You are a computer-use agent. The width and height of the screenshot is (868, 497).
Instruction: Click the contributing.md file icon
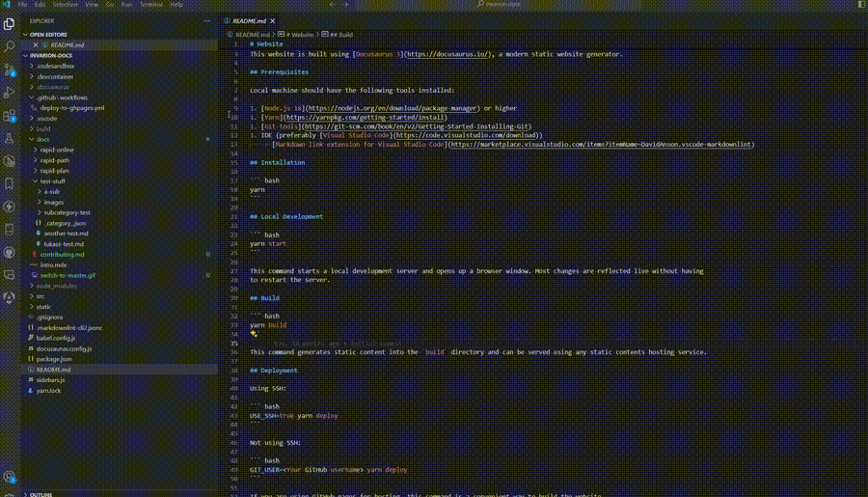point(35,255)
